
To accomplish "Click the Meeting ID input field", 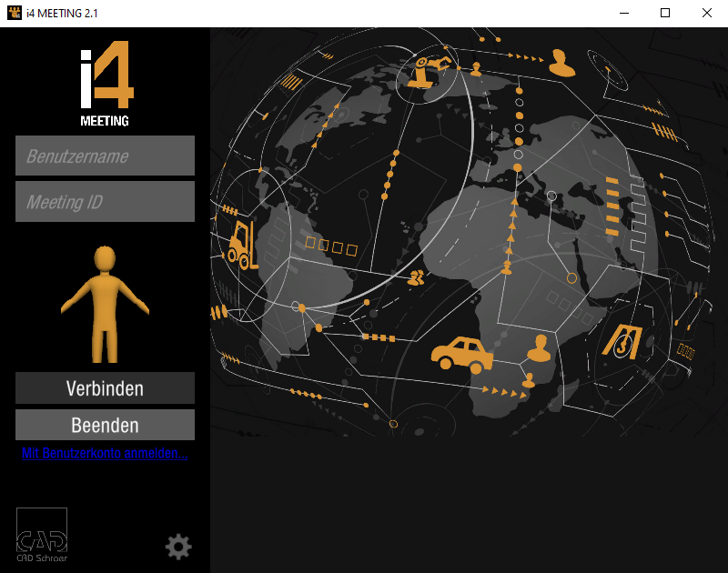I will click(x=105, y=202).
